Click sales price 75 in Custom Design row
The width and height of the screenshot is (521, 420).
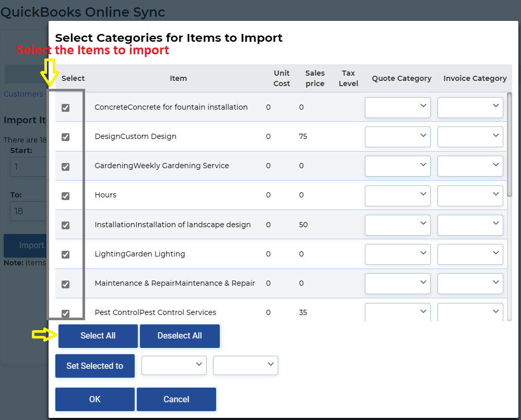click(303, 136)
